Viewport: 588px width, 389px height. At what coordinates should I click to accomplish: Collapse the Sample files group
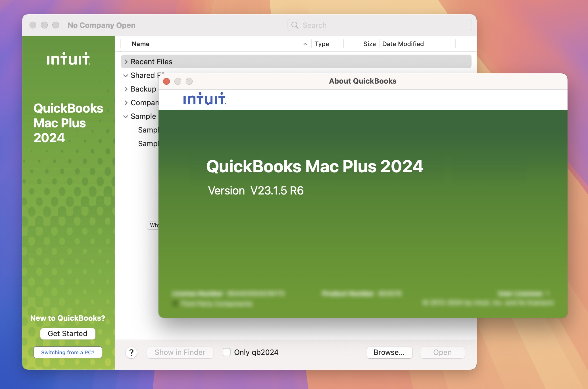pos(126,117)
